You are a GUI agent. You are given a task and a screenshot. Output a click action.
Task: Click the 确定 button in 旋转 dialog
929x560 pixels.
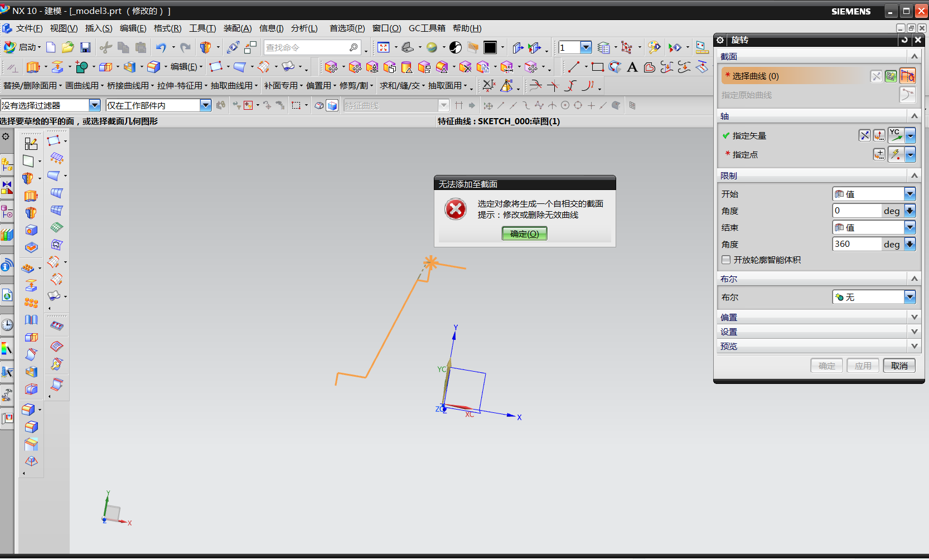tap(826, 366)
